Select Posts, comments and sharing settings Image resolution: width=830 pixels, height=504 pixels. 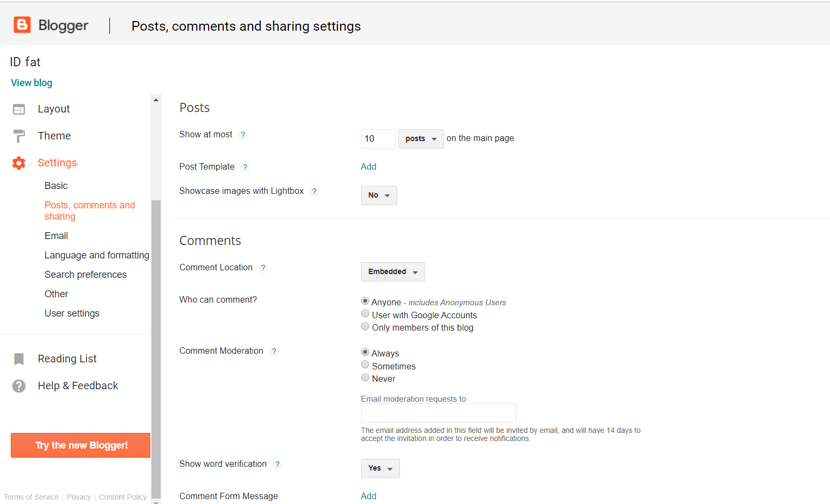point(90,211)
